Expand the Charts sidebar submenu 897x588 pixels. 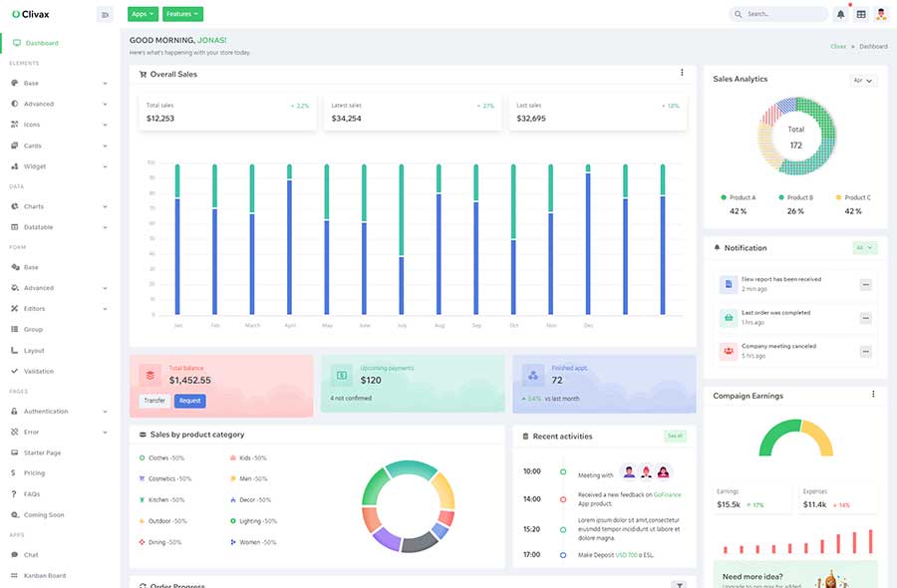point(59,206)
